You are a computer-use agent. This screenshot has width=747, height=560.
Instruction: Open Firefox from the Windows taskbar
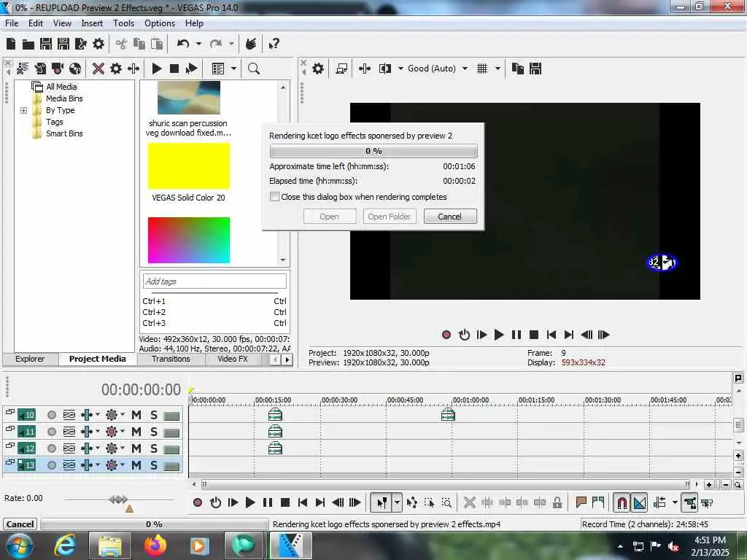coord(155,545)
